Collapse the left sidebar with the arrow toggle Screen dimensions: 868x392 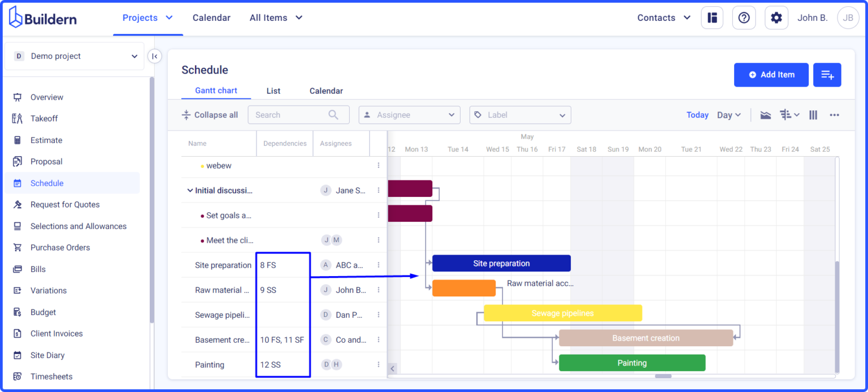coord(154,56)
